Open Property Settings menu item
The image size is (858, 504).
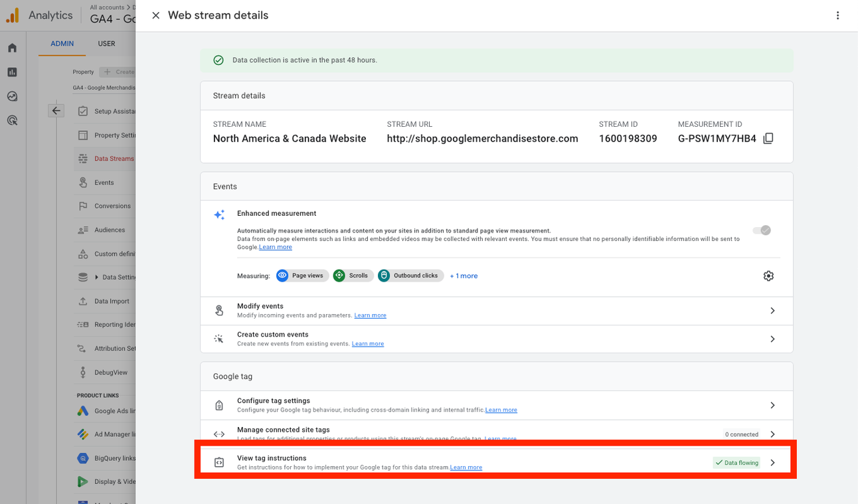tap(106, 135)
